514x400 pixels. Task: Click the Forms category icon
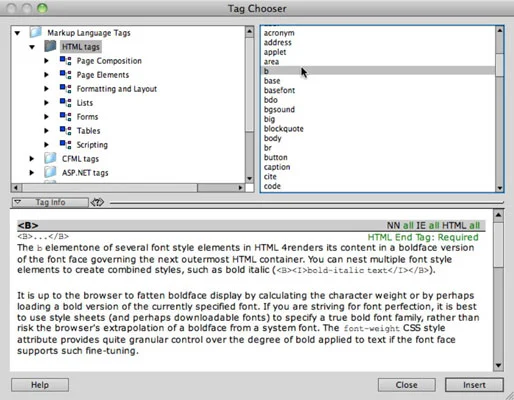tap(65, 116)
